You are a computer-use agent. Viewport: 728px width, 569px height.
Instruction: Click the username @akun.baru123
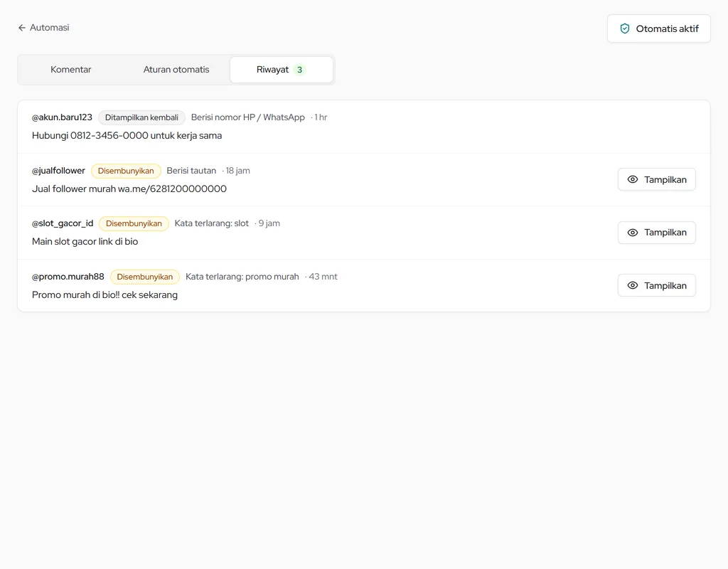[63, 117]
